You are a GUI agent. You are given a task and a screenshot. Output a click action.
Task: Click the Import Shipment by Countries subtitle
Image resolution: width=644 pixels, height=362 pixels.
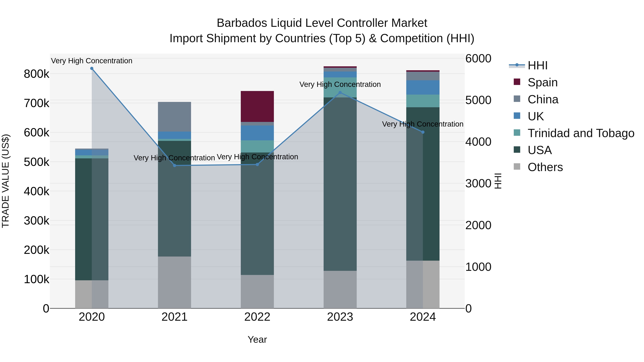click(322, 38)
